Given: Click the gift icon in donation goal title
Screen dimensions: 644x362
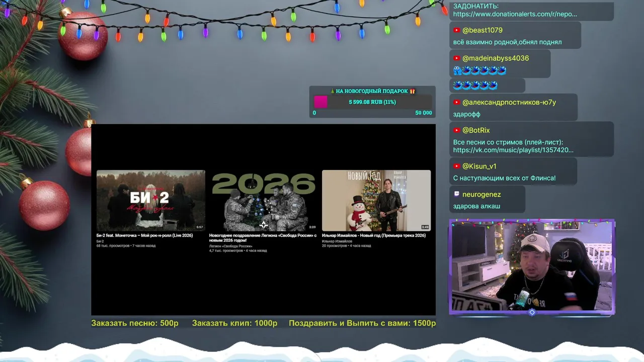Looking at the screenshot, I should [x=412, y=91].
